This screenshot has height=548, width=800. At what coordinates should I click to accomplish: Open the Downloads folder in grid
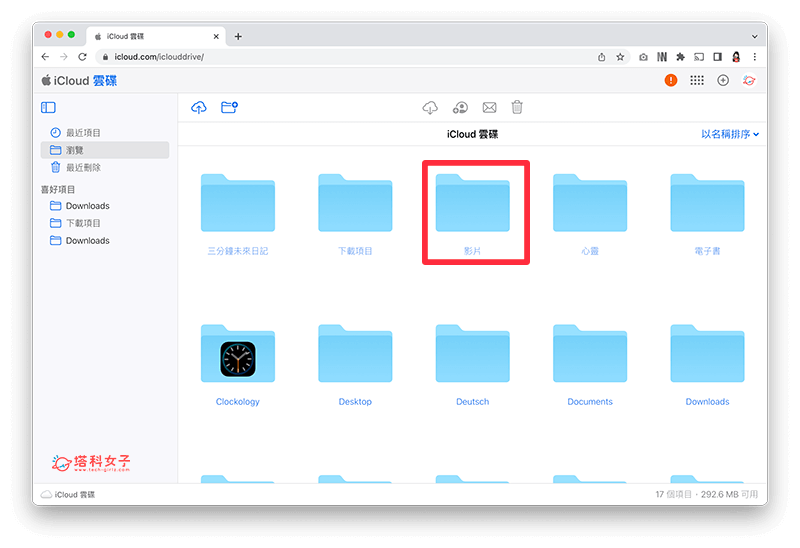point(707,365)
